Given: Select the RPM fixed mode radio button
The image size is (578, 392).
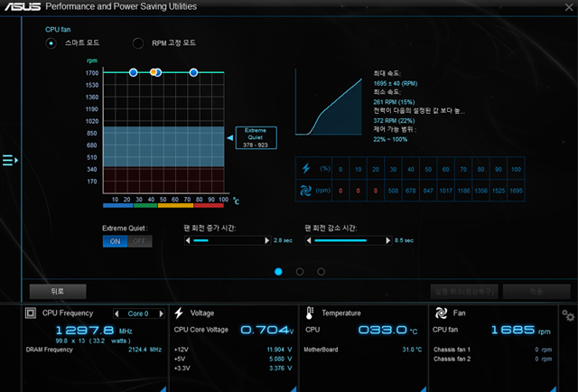Looking at the screenshot, I should pyautogui.click(x=138, y=43).
